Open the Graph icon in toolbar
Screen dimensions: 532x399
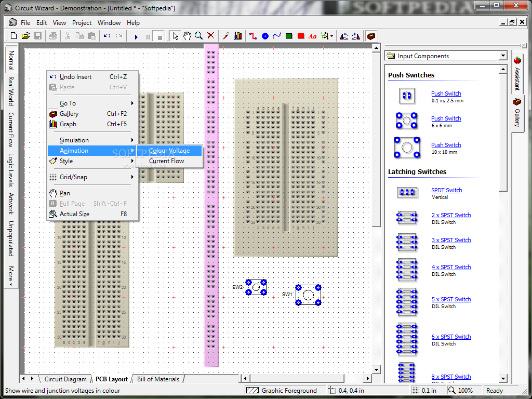(238, 36)
